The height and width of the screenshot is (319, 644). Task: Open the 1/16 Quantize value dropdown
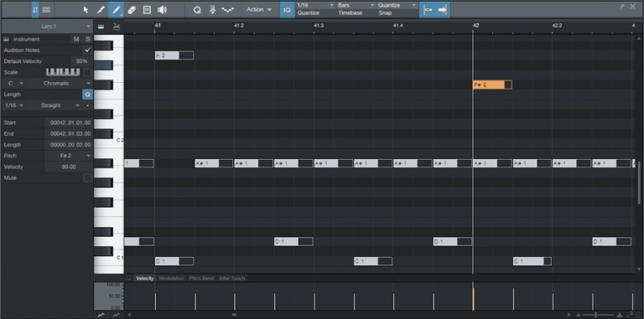315,5
